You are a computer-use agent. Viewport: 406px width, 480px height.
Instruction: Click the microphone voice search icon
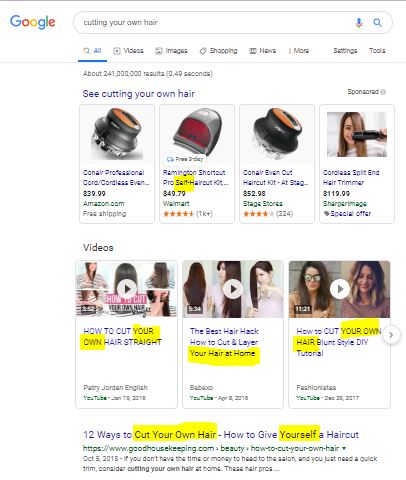point(359,23)
